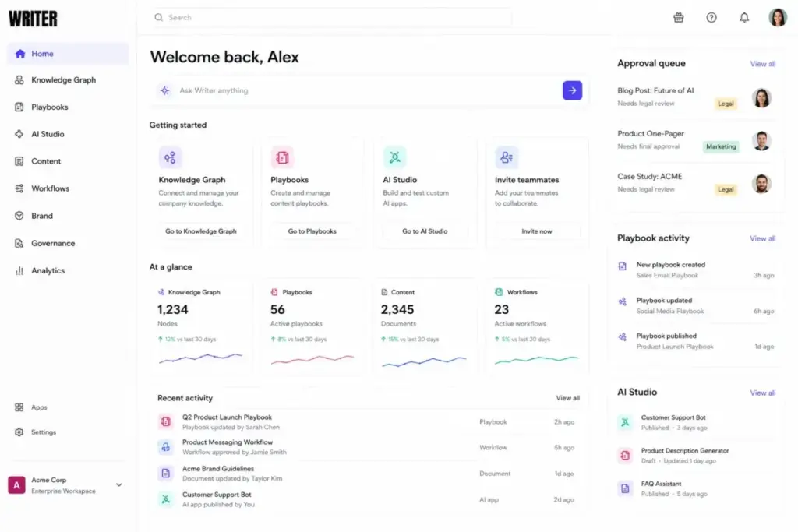Click Go to AI Studio button
The image size is (798, 532).
[425, 231]
